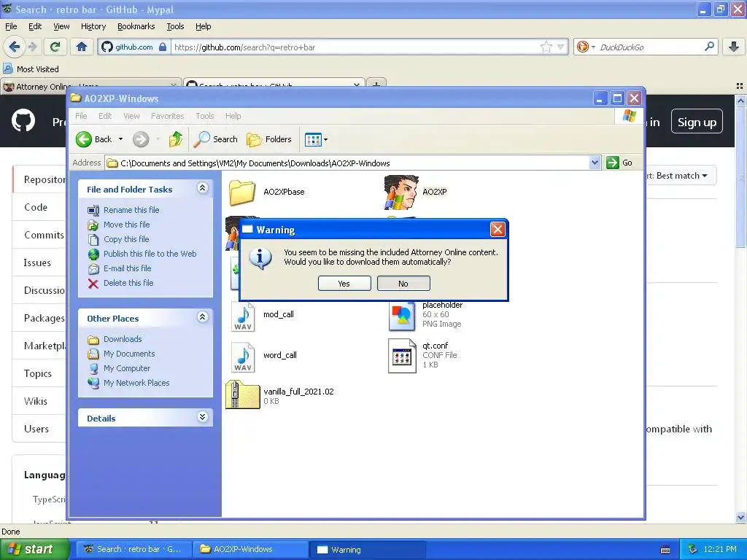
Task: Open the Explorer Favorites menu
Action: (x=167, y=116)
